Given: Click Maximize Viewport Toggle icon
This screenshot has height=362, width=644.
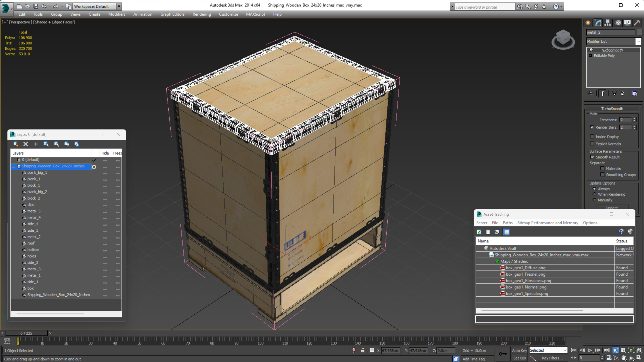Looking at the screenshot, I should point(639,358).
